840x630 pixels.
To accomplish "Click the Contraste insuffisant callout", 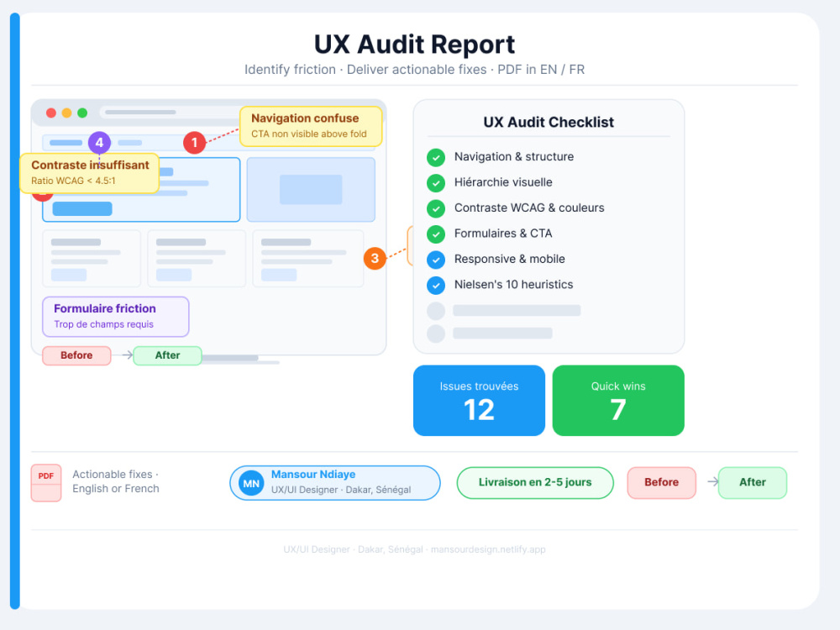I will point(90,173).
